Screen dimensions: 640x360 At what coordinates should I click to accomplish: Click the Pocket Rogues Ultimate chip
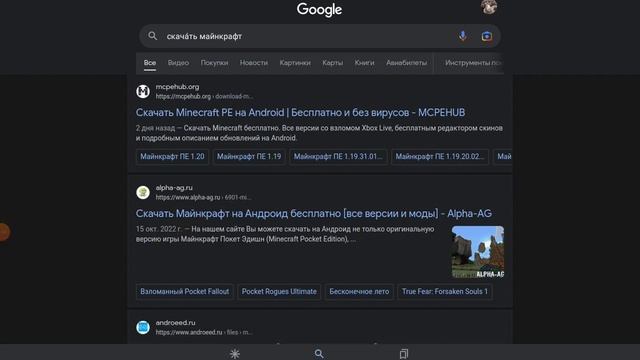(x=279, y=292)
